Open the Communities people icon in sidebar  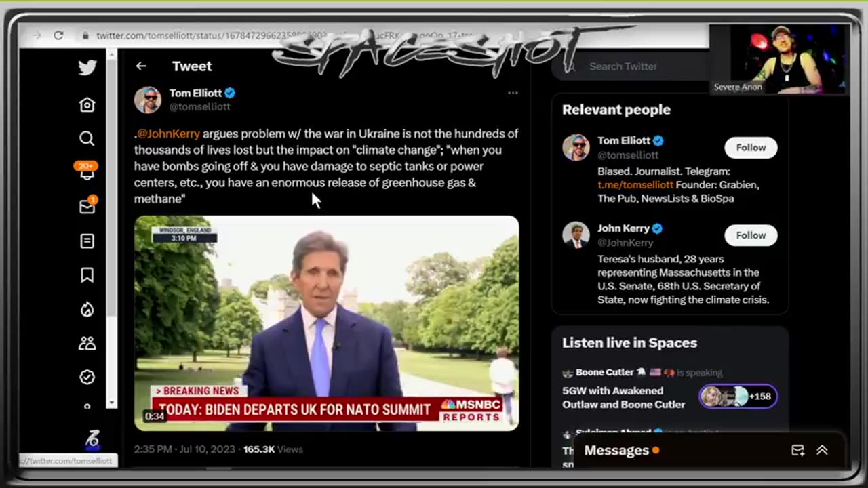[87, 343]
